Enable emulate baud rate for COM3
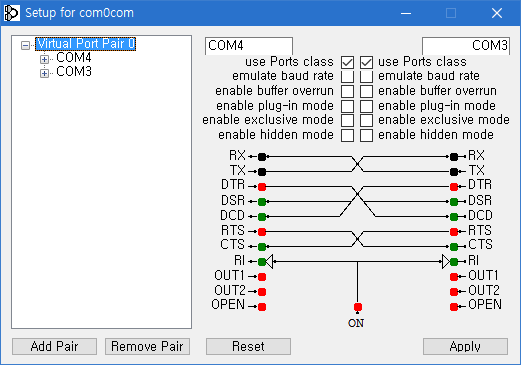 366,76
